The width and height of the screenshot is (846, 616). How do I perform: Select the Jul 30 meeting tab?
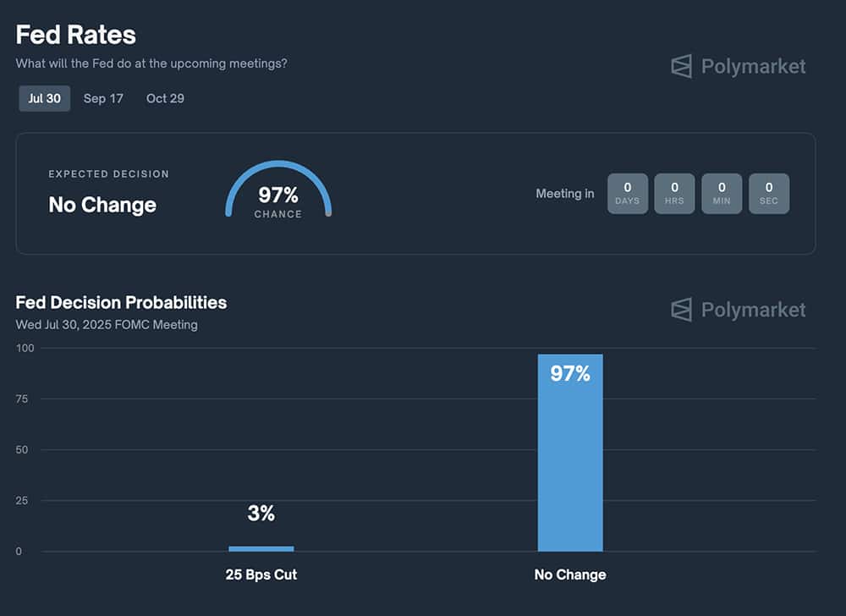point(45,98)
